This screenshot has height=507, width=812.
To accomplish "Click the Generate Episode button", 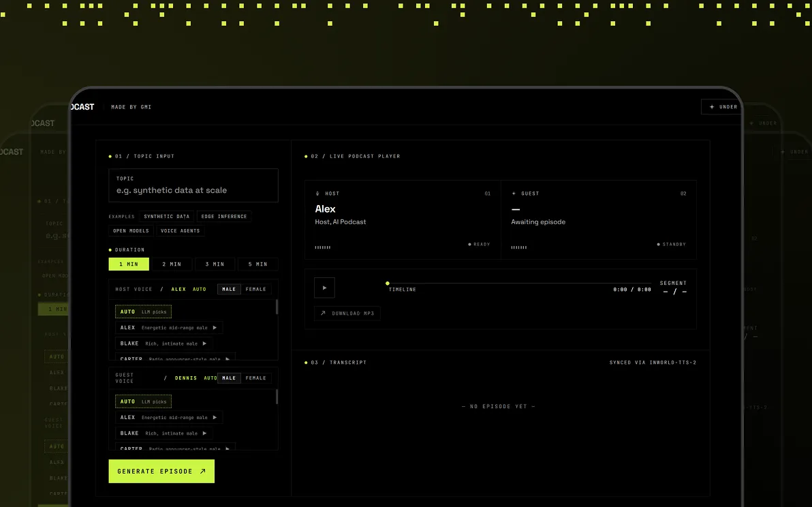I will 161,472.
